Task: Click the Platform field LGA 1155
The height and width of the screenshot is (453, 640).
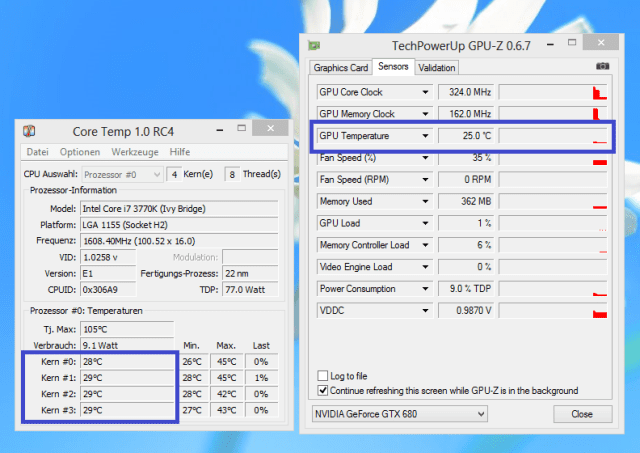Action: tap(179, 225)
